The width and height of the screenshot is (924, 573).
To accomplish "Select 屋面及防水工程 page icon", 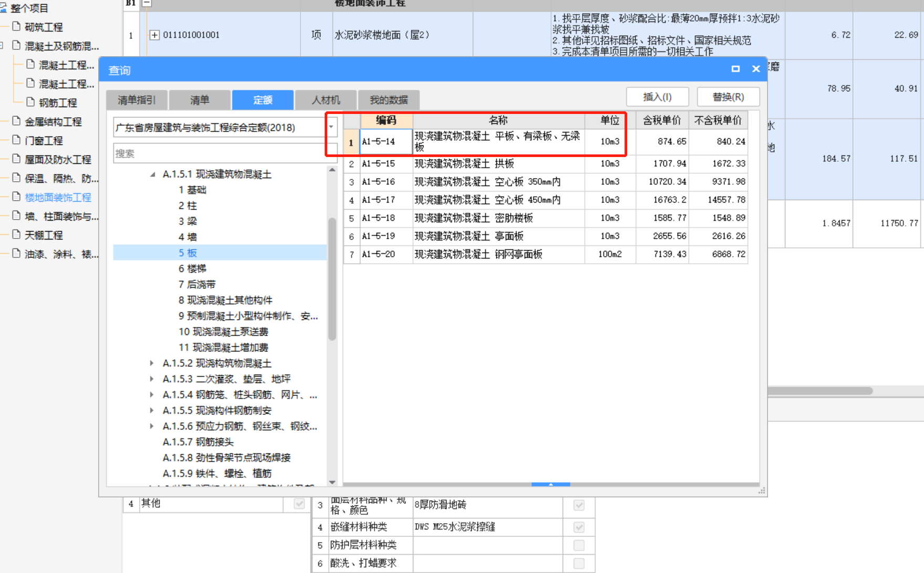I will 16,159.
